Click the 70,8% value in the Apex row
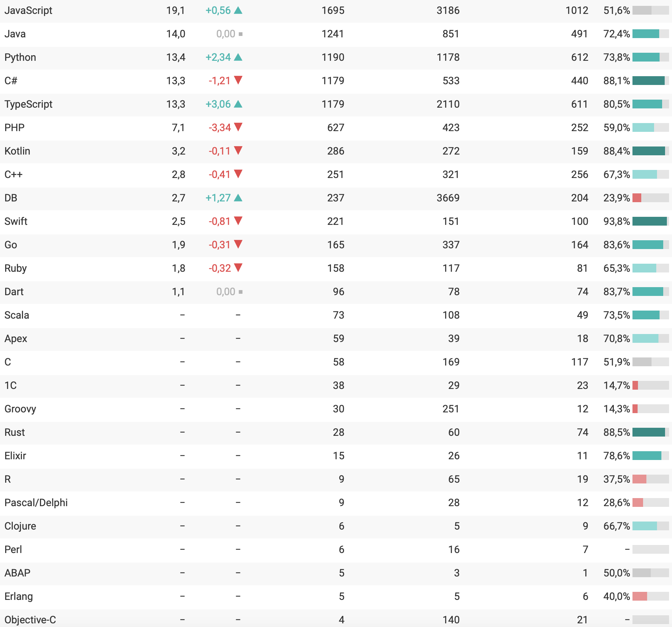This screenshot has width=672, height=627. (617, 338)
